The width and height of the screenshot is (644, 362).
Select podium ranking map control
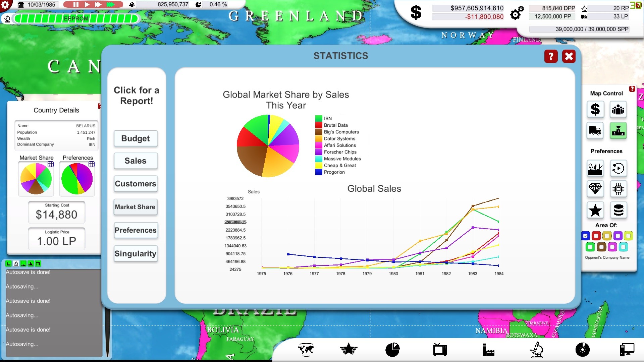(618, 130)
